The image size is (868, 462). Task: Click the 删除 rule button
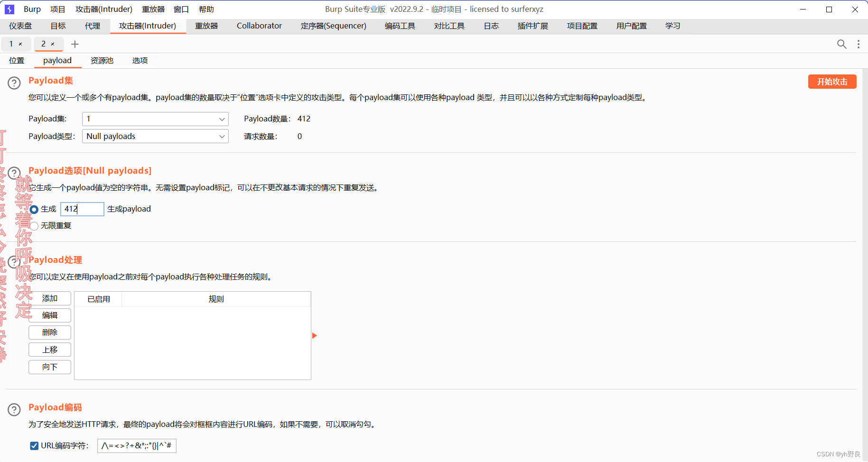[x=50, y=333]
